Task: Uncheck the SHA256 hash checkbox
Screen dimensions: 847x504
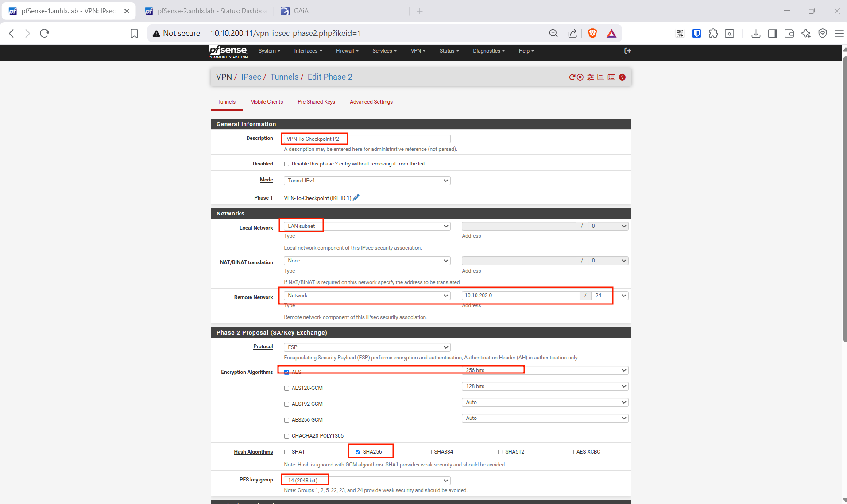Action: pyautogui.click(x=358, y=452)
